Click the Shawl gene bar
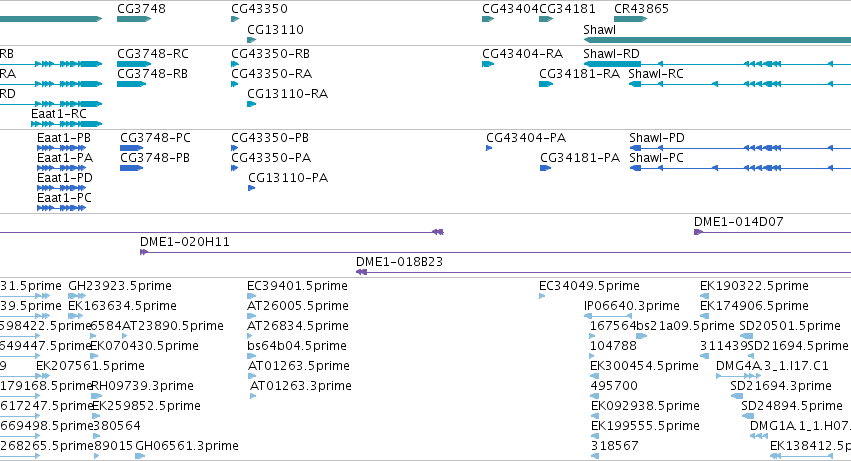Image resolution: width=851 pixels, height=461 pixels. click(x=717, y=40)
